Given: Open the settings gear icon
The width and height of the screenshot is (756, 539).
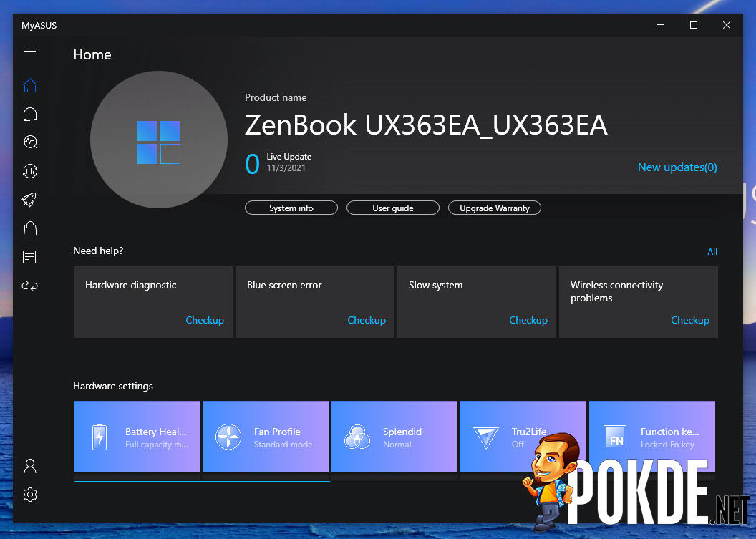Looking at the screenshot, I should (x=30, y=495).
